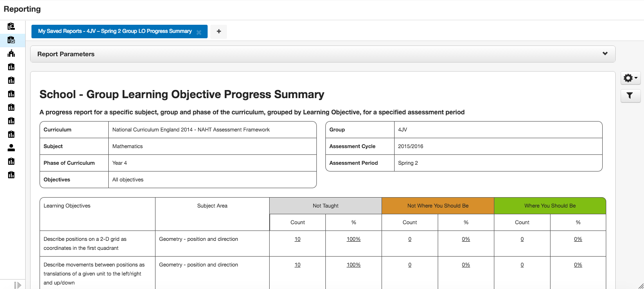
Task: Switch to the My Saved Reports 4JV tab
Action: [x=115, y=32]
